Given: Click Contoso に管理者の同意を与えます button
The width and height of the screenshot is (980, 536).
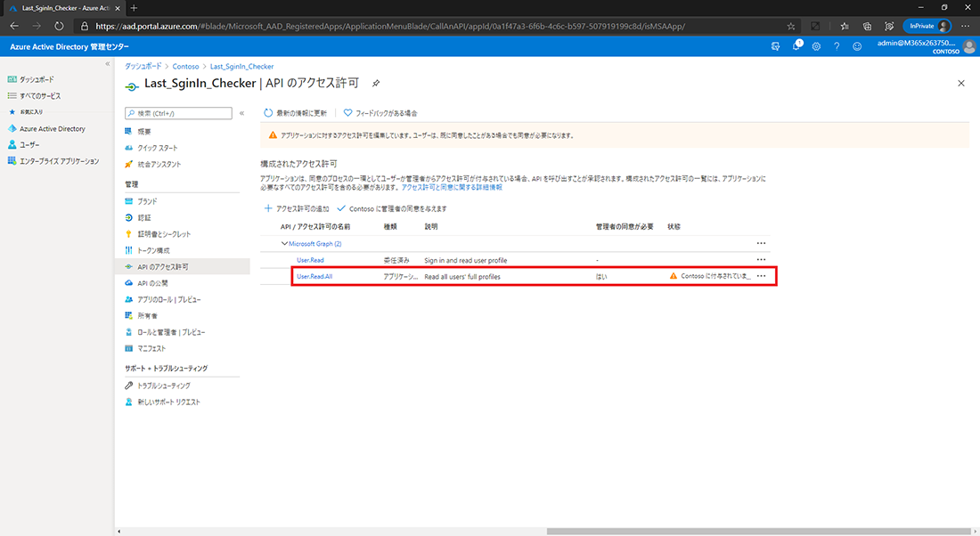Looking at the screenshot, I should click(x=392, y=208).
